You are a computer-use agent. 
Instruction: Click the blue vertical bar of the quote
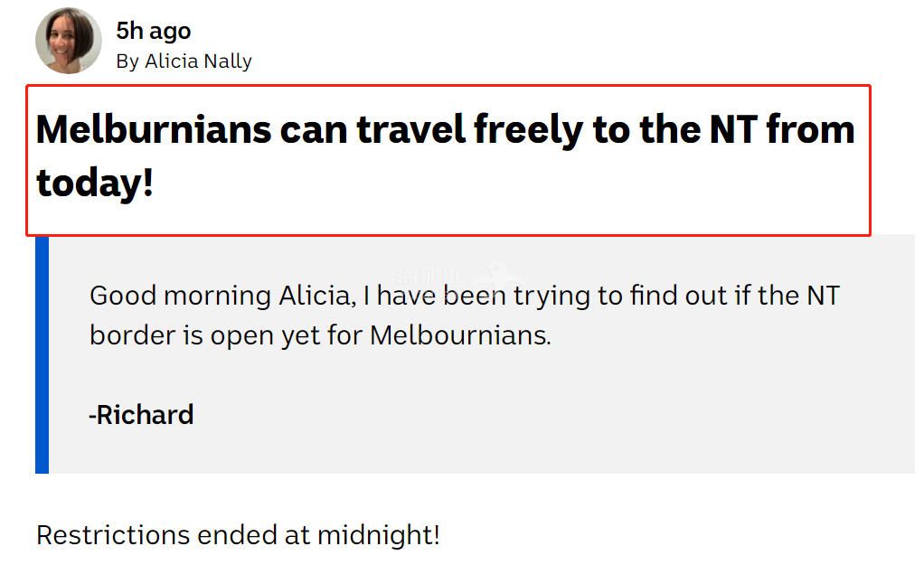(x=42, y=354)
